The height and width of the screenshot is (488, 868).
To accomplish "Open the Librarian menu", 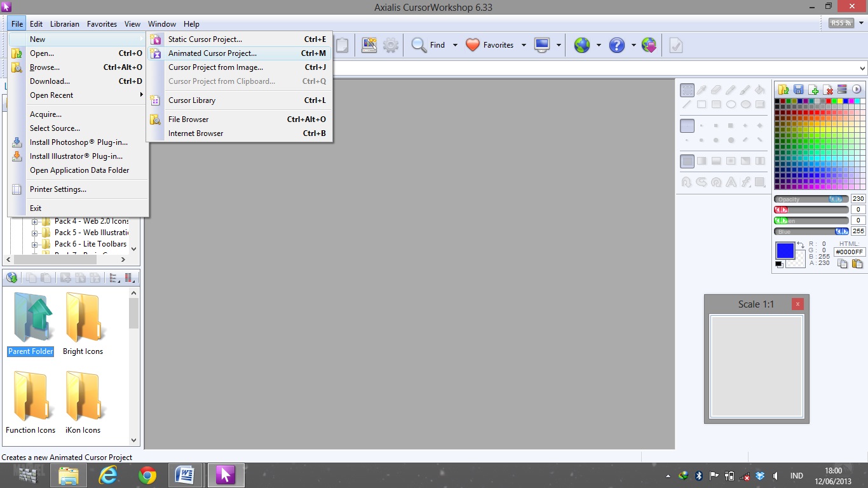I will point(64,24).
